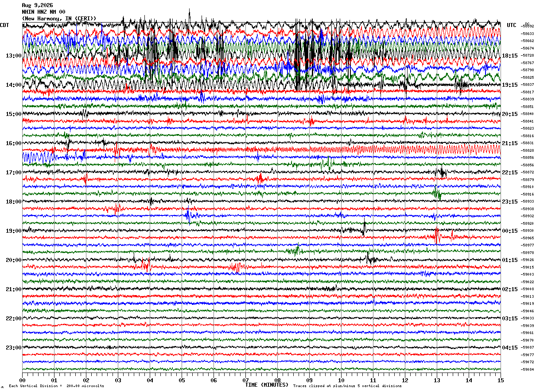This screenshot has height=392, width=536.
Task: Click the 13:00 CDT row label
Action: tap(14, 56)
